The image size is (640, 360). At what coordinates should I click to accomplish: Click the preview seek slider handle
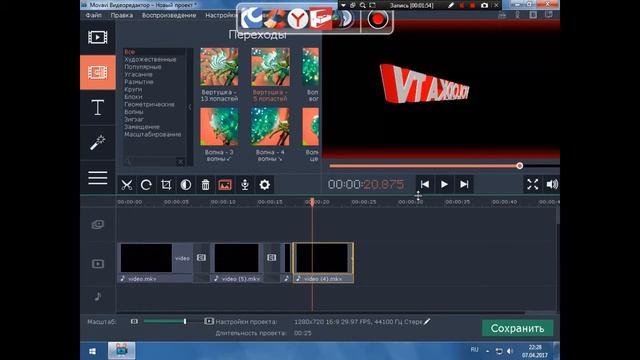pos(519,166)
